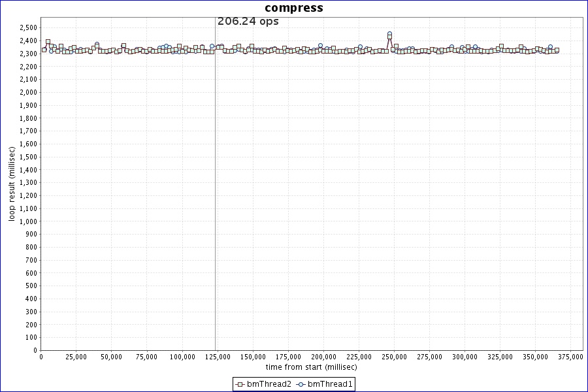Select the bmThread1 legend label text
The image size is (588, 392).
[x=331, y=384]
